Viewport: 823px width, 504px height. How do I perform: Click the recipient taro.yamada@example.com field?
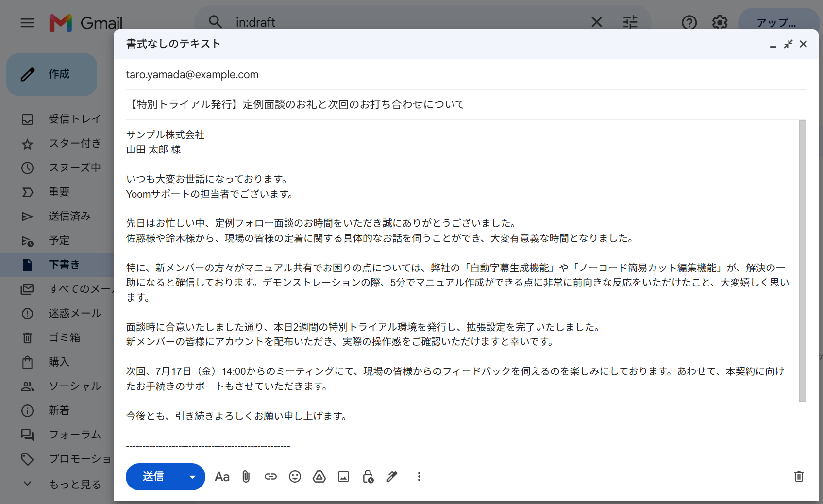466,74
